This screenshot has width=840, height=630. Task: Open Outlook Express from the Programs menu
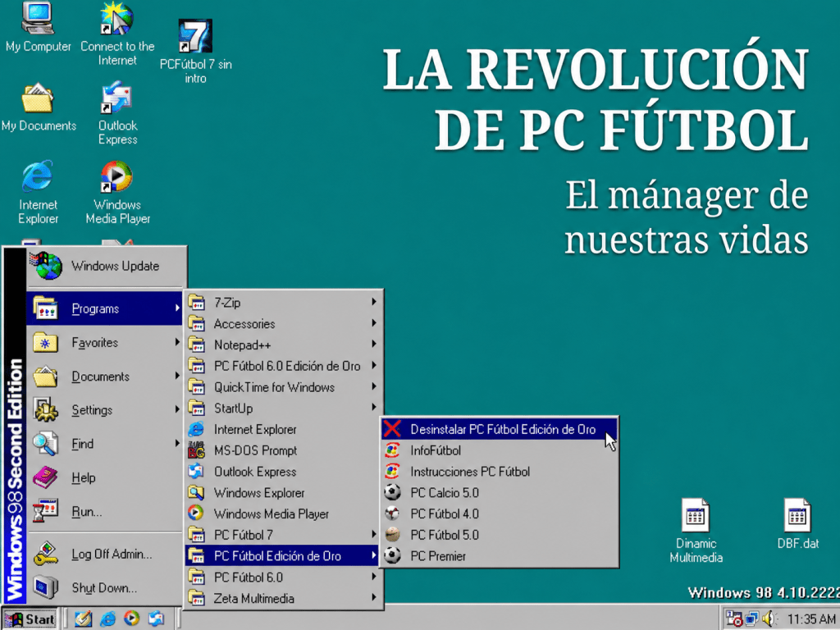(x=283, y=472)
